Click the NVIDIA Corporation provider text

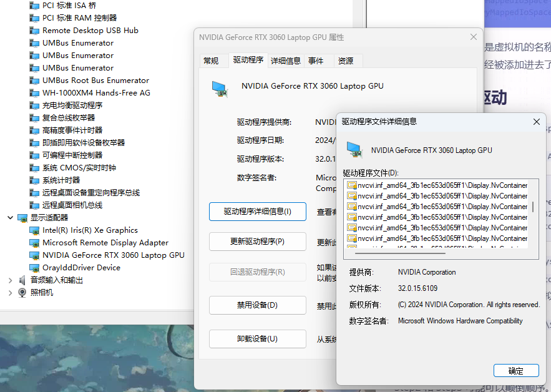point(427,272)
